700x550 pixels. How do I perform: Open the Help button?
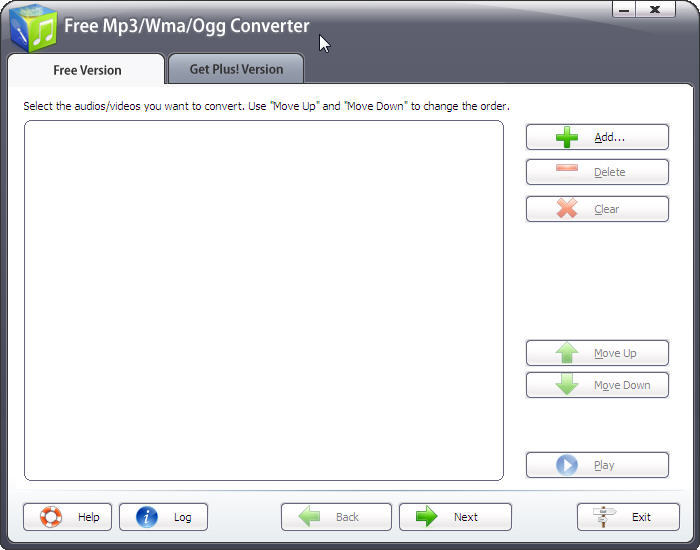pyautogui.click(x=67, y=517)
